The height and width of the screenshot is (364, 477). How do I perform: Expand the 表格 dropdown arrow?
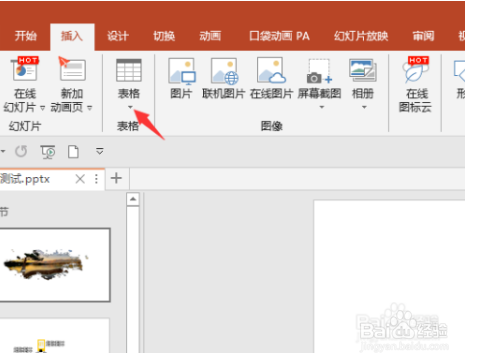tap(130, 107)
